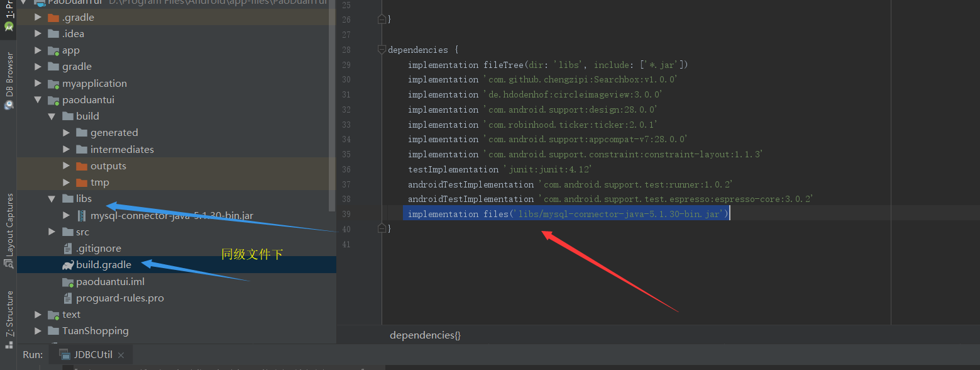Viewport: 980px width, 370px height.
Task: Open the Structure tool window
Action: [x=8, y=313]
